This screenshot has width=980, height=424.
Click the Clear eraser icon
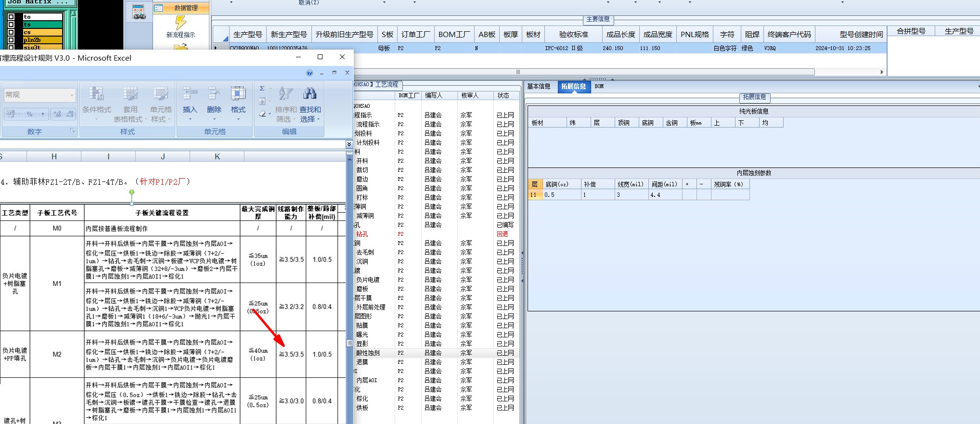pyautogui.click(x=262, y=114)
